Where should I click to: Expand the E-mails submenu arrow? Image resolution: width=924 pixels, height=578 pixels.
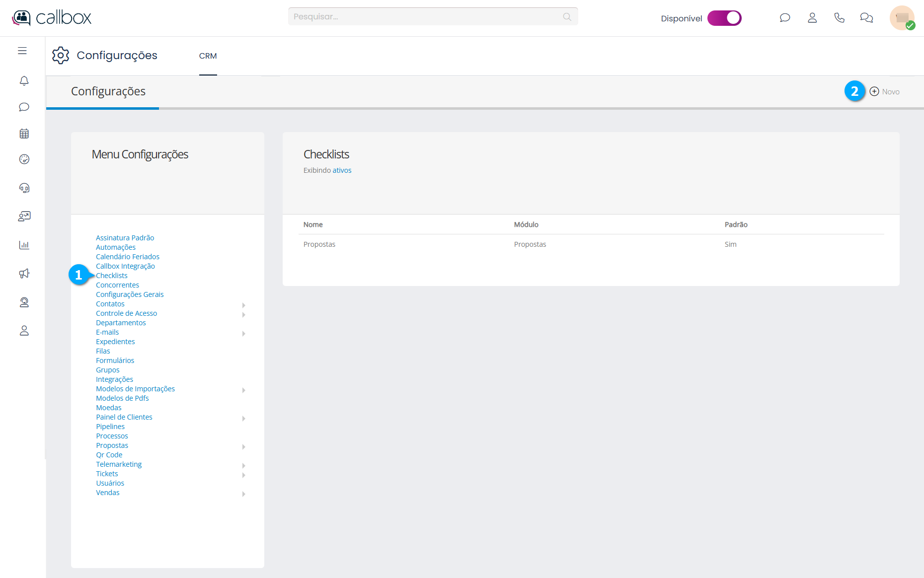tap(243, 333)
